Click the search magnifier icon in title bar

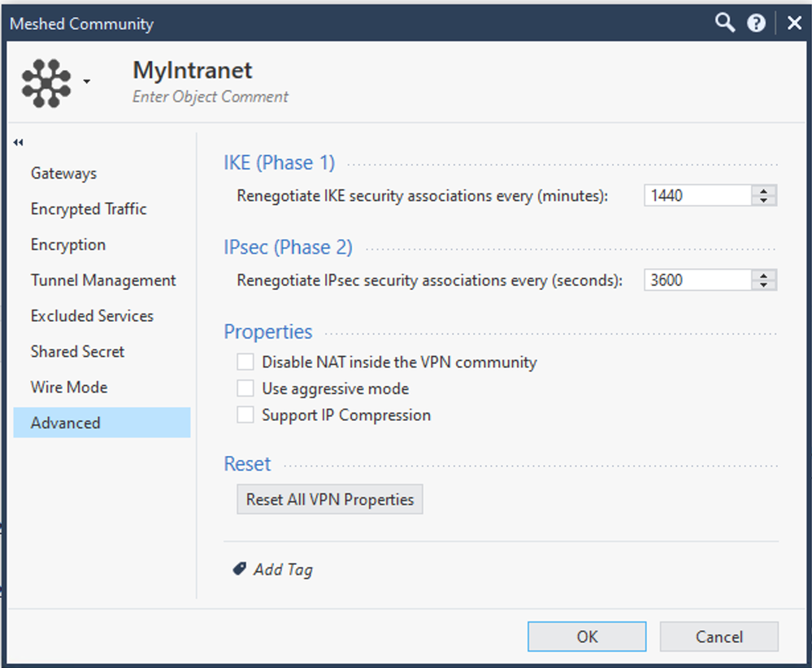[x=725, y=23]
